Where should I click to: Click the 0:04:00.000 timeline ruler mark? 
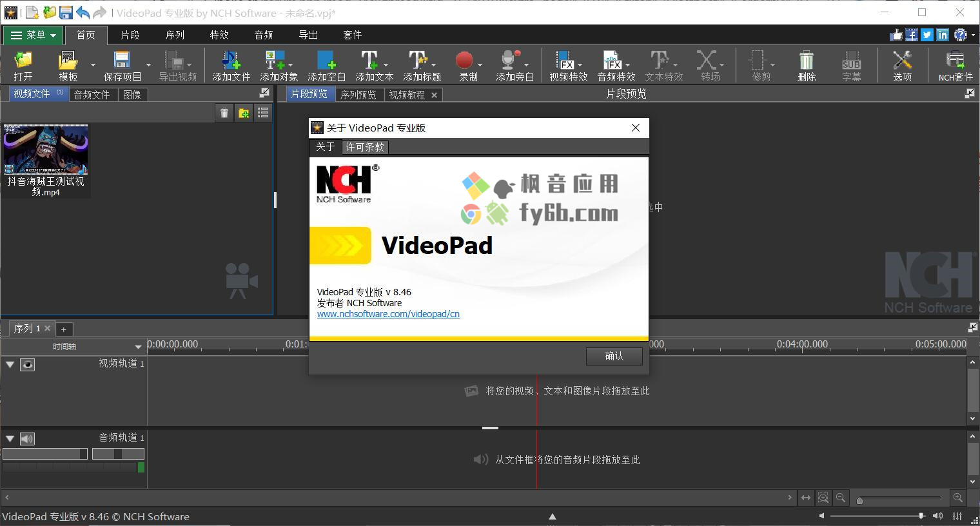click(802, 345)
